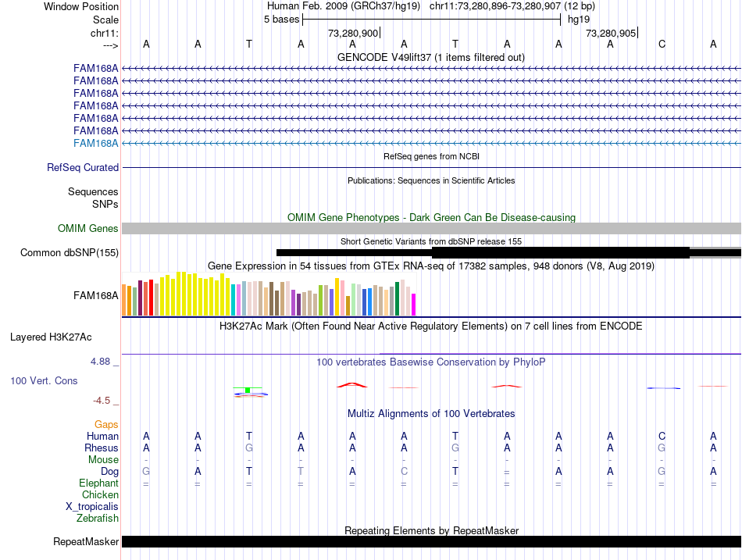742x560 pixels.
Task: Click the Gaps row label
Action: pos(106,425)
